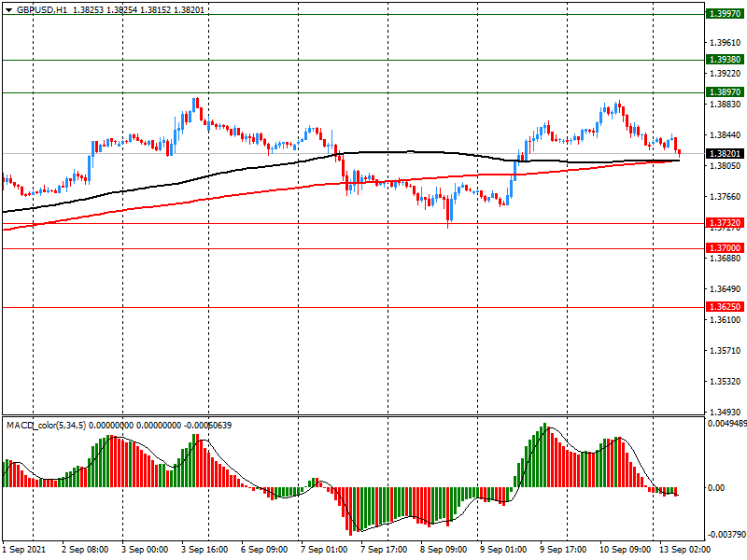Screen dimensions: 747x560
Task: Click the MACD_color(5,34,5) indicator label
Action: (46, 425)
